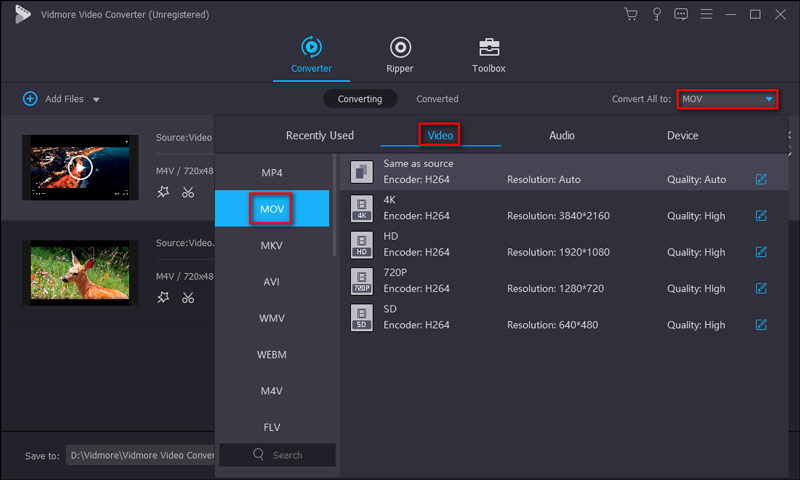Click the key register icon

pyautogui.click(x=656, y=14)
